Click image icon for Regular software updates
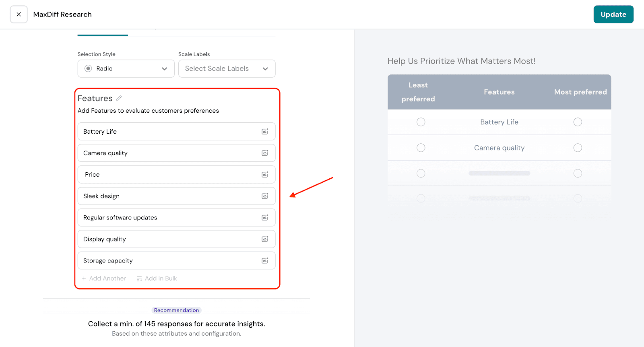 coord(265,218)
